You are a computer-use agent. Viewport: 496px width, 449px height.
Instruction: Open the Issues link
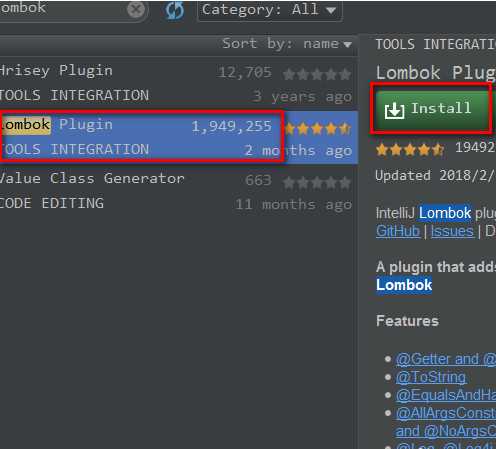pyautogui.click(x=452, y=231)
